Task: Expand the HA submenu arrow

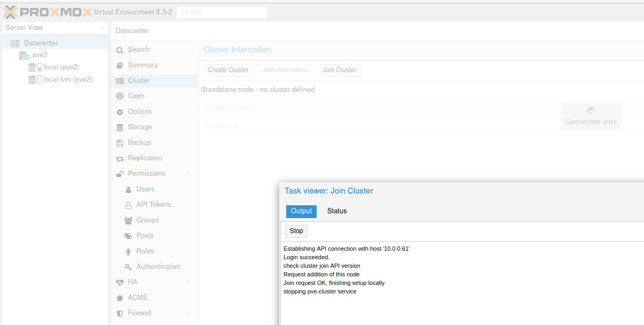Action: pyautogui.click(x=188, y=282)
